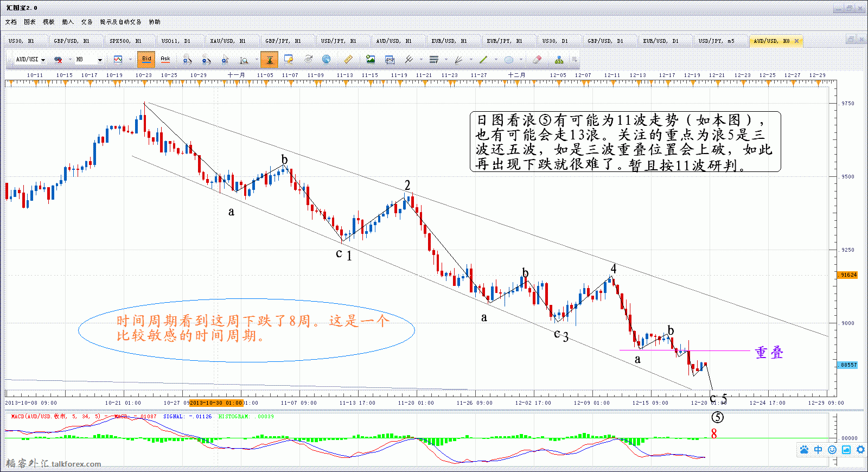Expand the trend line dropdown arrow

click(496, 59)
